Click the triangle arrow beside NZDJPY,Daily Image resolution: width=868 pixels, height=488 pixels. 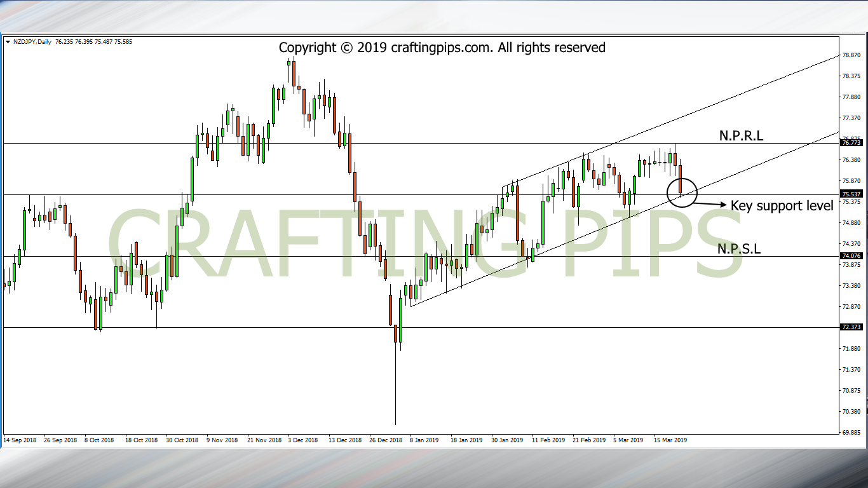(7, 42)
